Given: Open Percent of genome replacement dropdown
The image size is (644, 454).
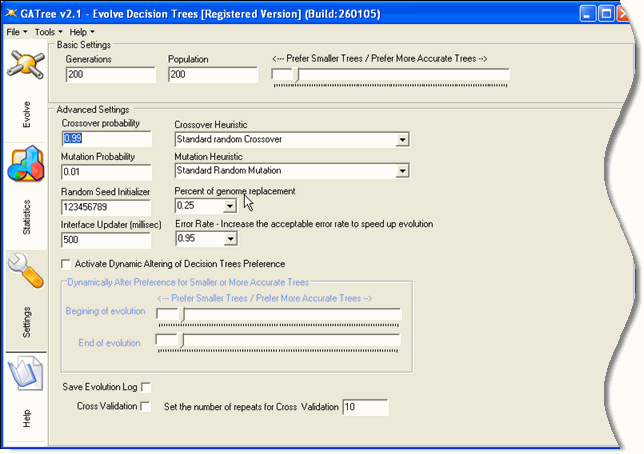Looking at the screenshot, I should (x=230, y=205).
